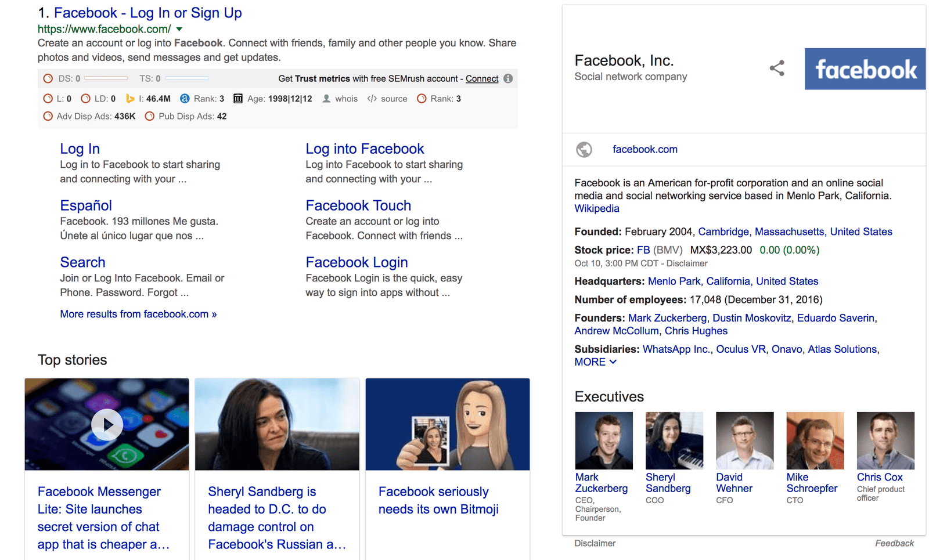Click the source text link
The width and height of the screenshot is (929, 560).
coord(394,99)
